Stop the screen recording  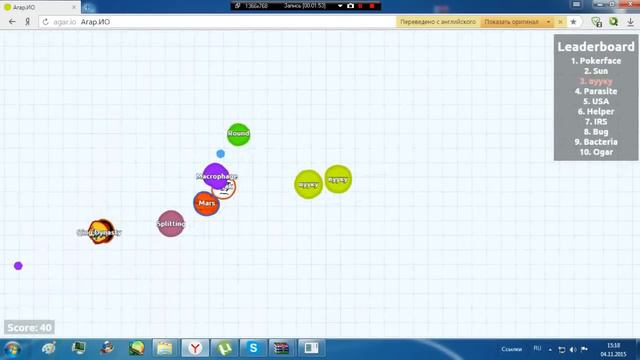click(x=372, y=6)
